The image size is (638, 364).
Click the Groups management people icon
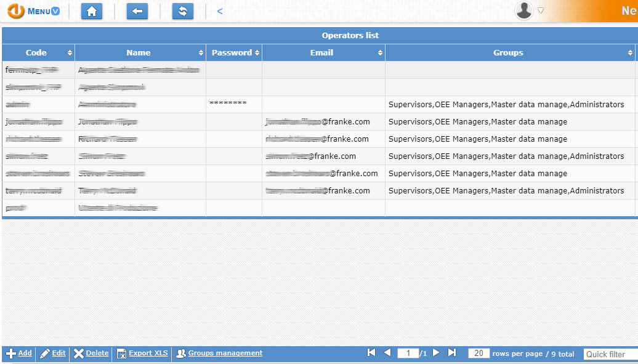(180, 354)
